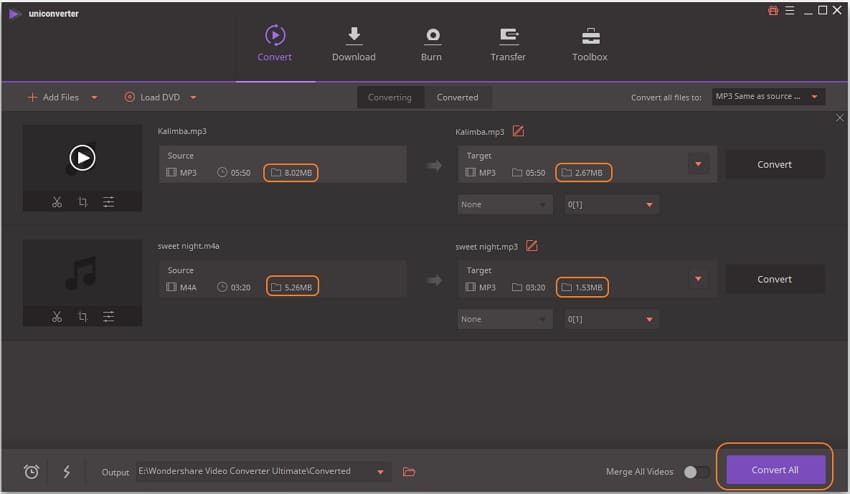
Task: Open output folder icon next to path
Action: tap(409, 471)
